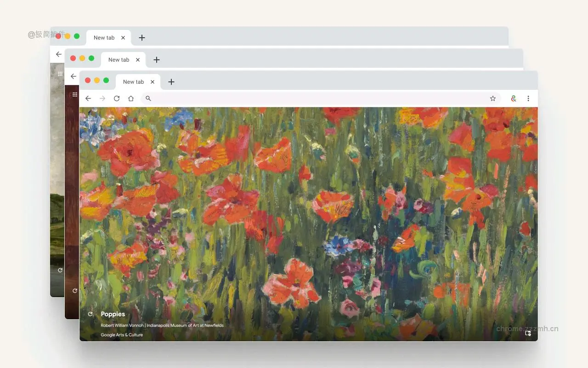The width and height of the screenshot is (588, 368).
Task: Open the Chrome three-dot menu
Action: [528, 98]
